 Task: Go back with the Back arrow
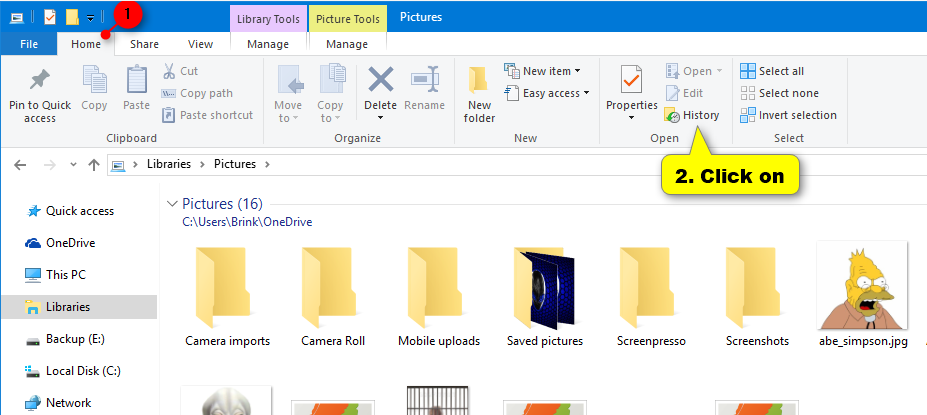(x=20, y=164)
